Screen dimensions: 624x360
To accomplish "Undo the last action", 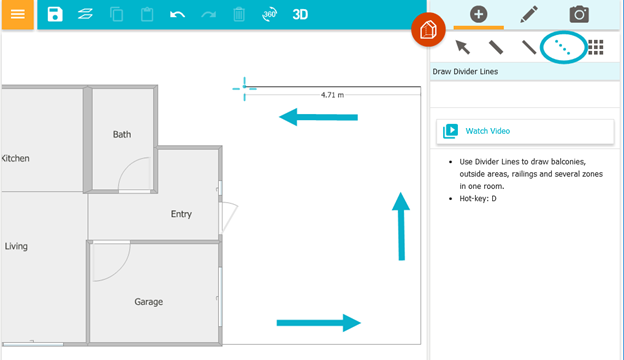I will pos(177,15).
